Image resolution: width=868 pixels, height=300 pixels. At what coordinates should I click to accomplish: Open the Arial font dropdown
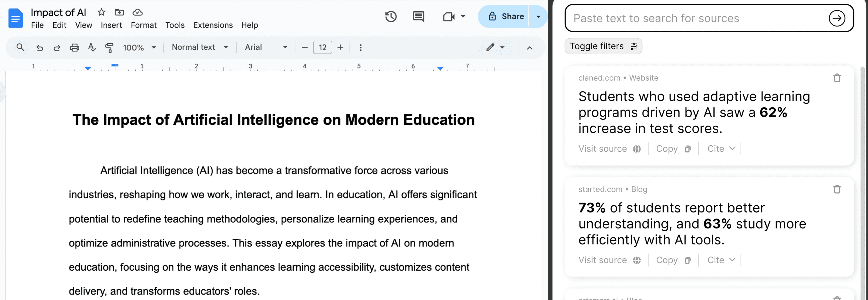click(x=266, y=47)
